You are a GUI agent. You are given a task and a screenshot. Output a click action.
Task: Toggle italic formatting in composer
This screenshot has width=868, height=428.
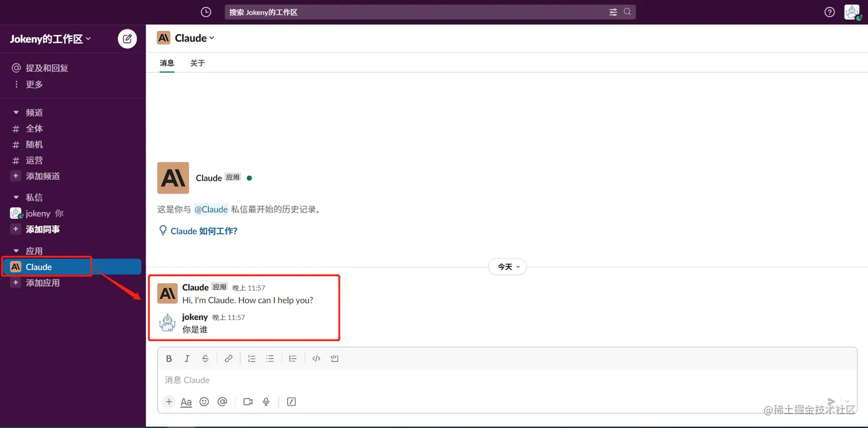tap(187, 358)
